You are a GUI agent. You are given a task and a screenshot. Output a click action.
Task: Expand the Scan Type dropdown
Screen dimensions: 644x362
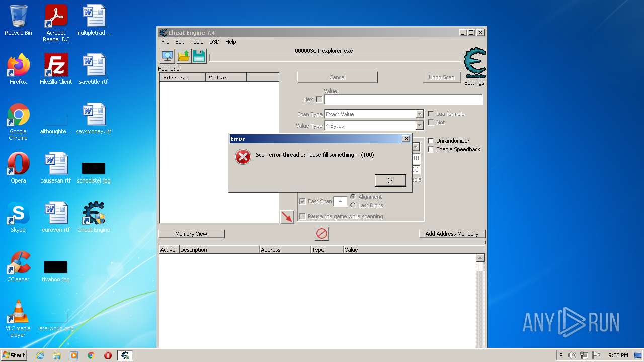point(419,114)
